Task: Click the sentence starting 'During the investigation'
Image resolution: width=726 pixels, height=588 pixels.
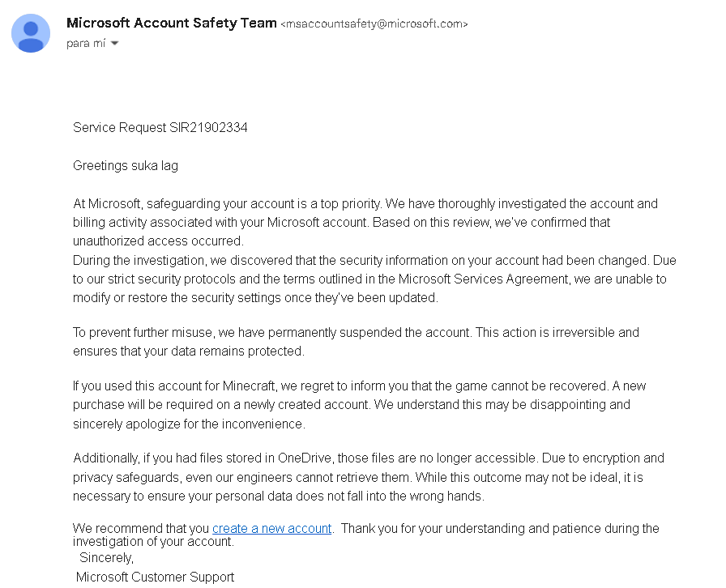Action: [374, 279]
